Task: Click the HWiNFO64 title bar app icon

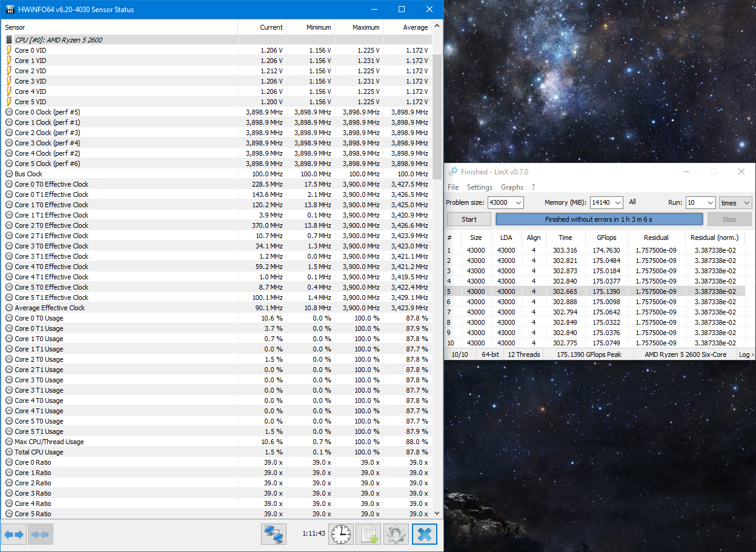Action: click(x=9, y=9)
